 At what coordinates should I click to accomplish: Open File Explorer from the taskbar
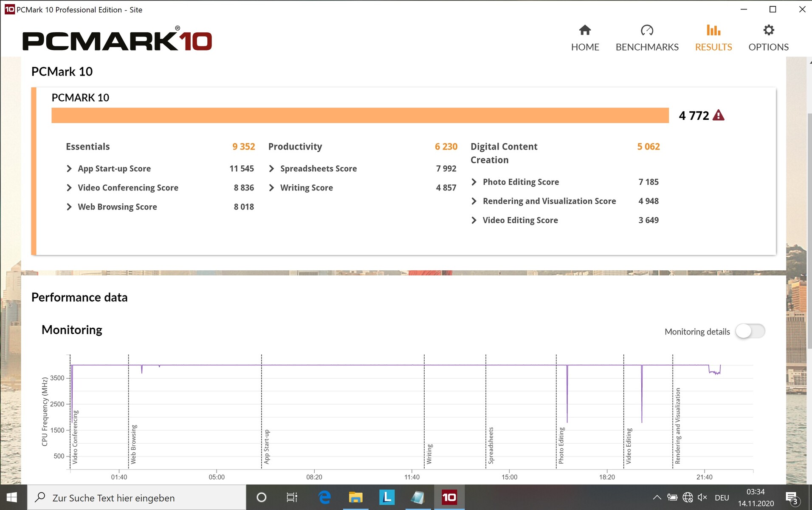coord(355,497)
